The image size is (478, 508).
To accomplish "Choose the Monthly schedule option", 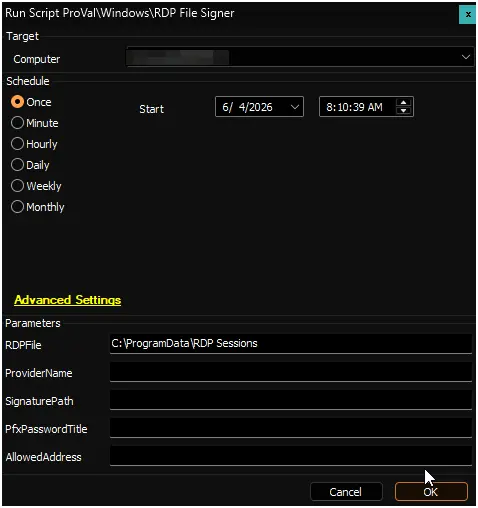I will [37, 207].
